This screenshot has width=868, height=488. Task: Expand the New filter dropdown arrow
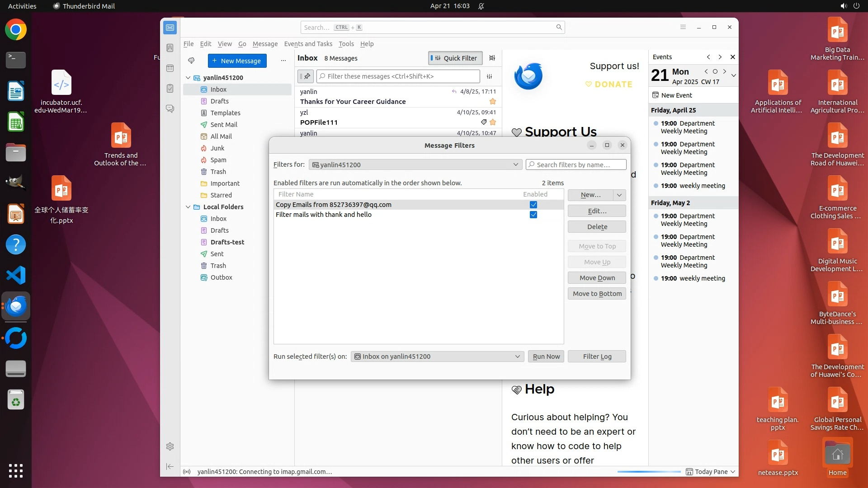[619, 195]
